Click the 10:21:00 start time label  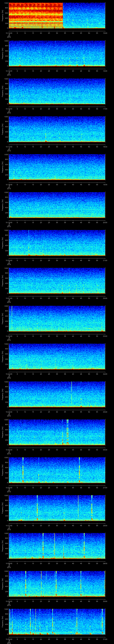(x=9, y=298)
